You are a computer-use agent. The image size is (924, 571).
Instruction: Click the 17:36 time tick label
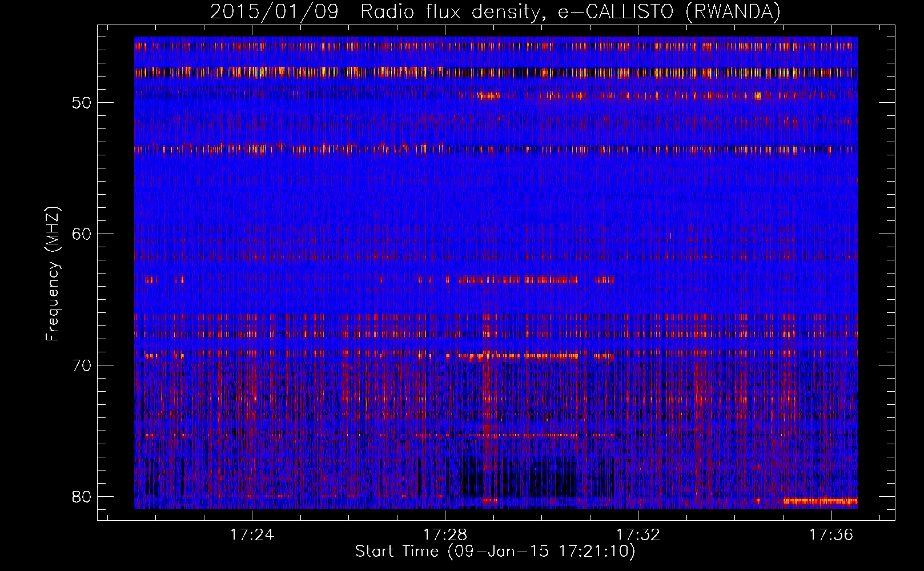coord(831,534)
